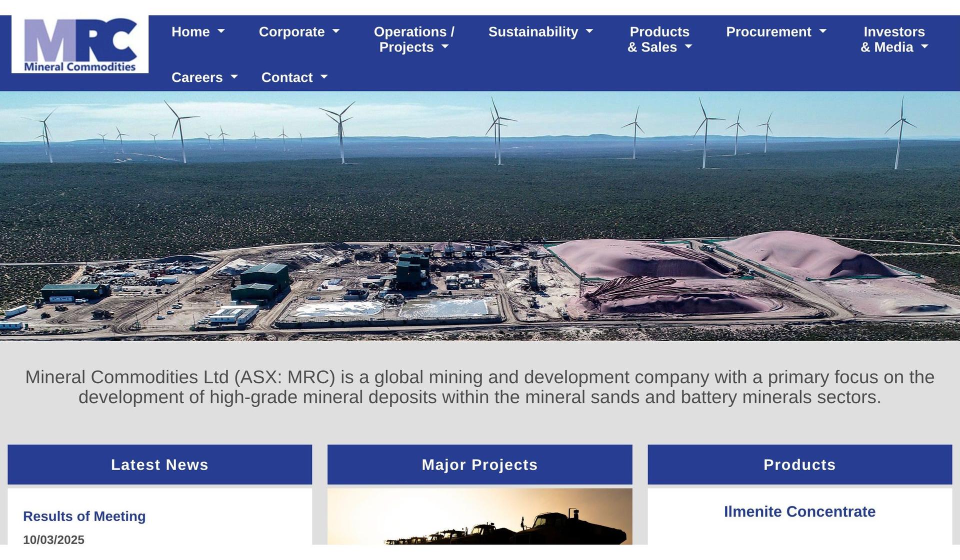Click the Latest News heading

[x=159, y=465]
